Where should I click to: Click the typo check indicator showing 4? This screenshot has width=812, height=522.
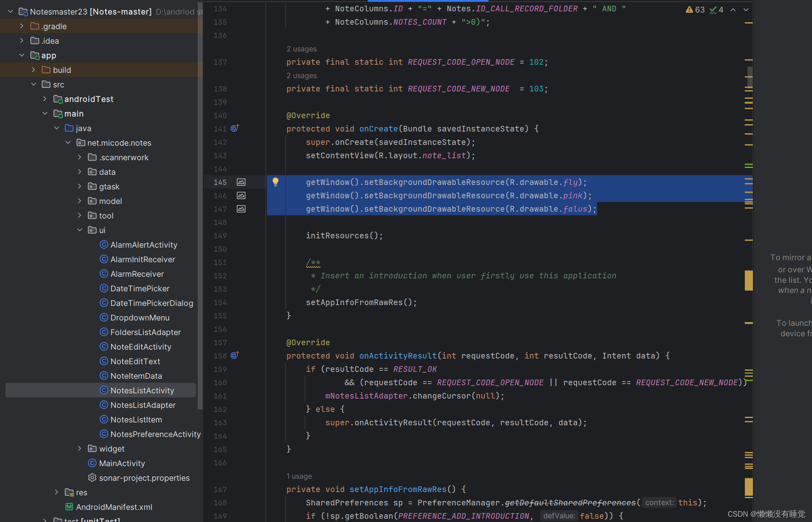pyautogui.click(x=717, y=10)
